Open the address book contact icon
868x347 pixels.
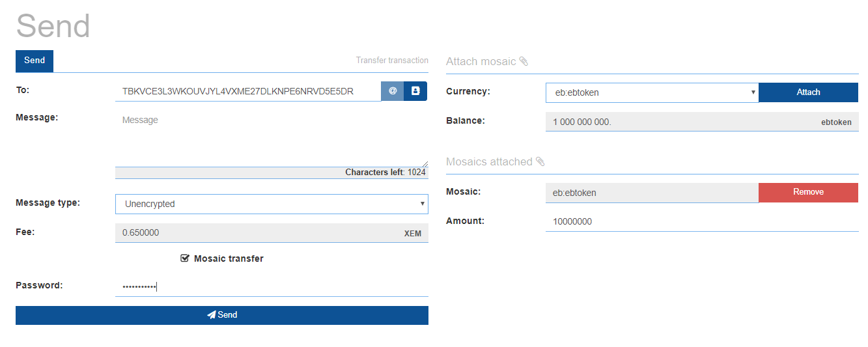[415, 91]
